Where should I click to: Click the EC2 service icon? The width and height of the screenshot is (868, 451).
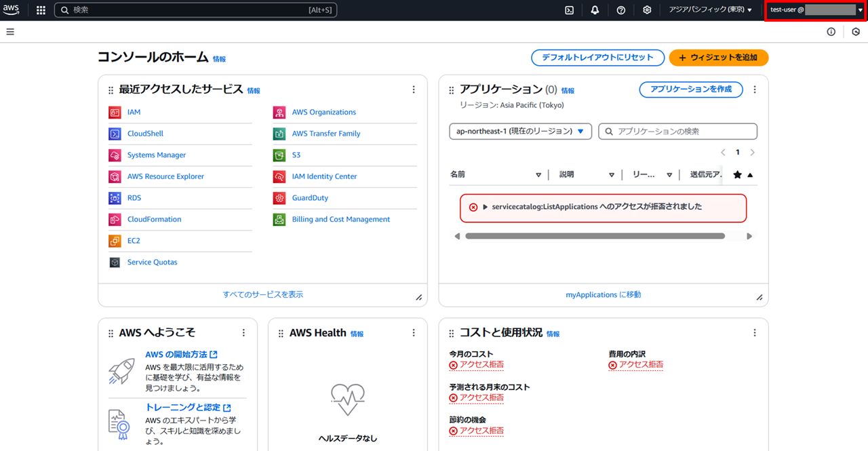(x=115, y=241)
